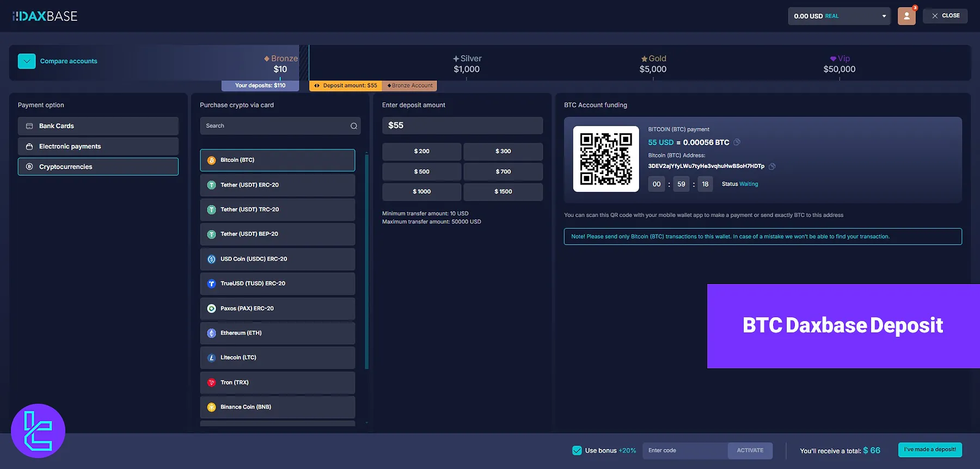Select TrueUSD (TUSD) ERC-20
Screen dimensions: 980x469
(278, 283)
